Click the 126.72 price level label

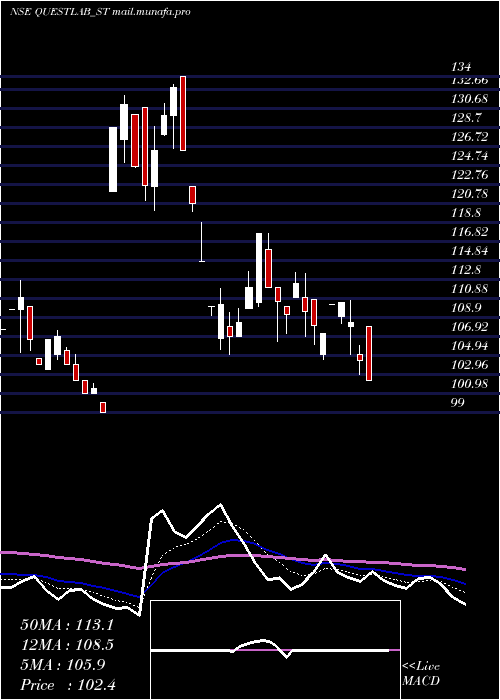pos(470,137)
